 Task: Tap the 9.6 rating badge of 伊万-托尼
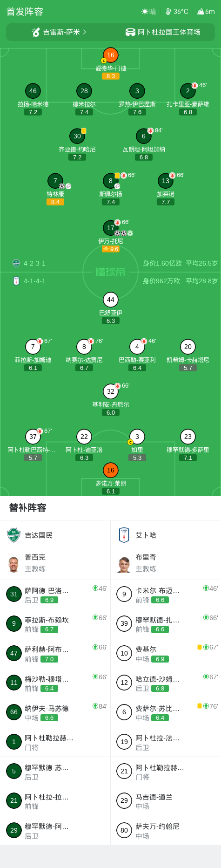[111, 249]
